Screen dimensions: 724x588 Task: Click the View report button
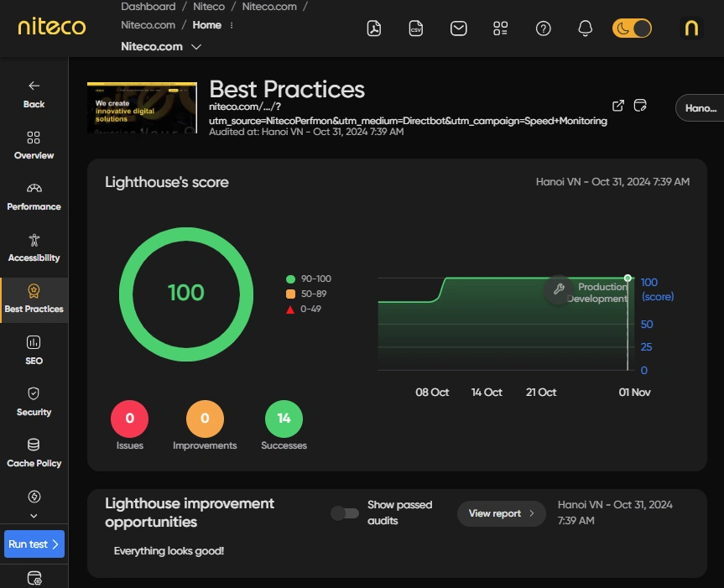coord(502,513)
